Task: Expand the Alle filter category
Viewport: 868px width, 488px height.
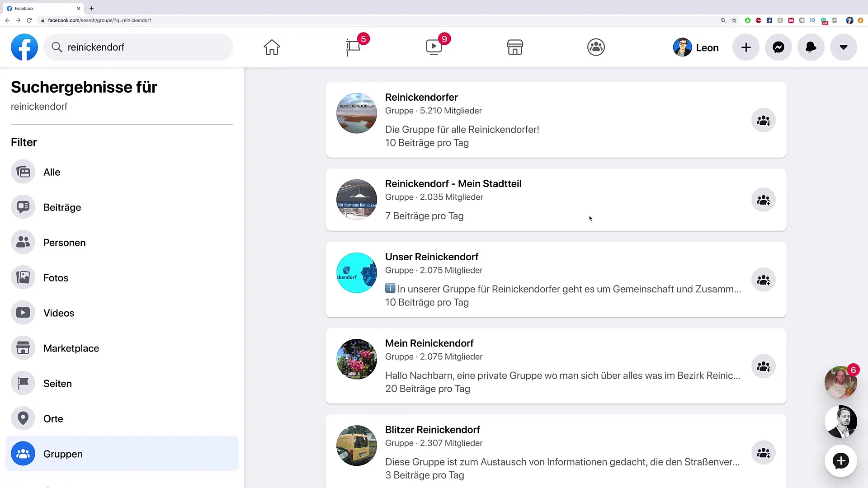Action: pyautogui.click(x=52, y=172)
